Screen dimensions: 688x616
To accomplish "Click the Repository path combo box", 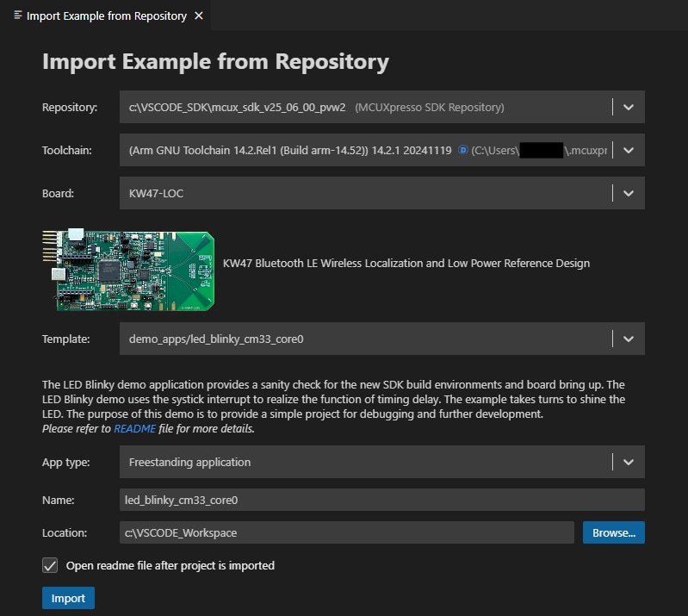I will (x=381, y=107).
